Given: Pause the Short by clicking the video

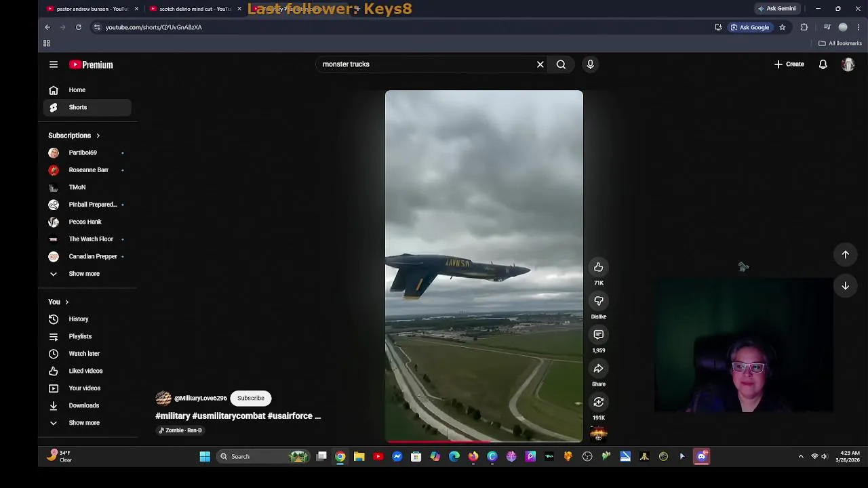Looking at the screenshot, I should point(484,266).
